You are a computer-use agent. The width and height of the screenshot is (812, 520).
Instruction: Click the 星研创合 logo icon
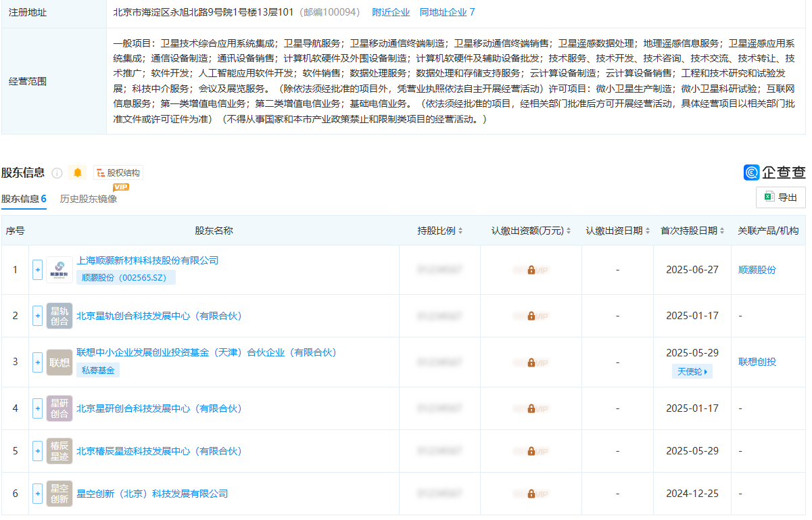[x=59, y=408]
